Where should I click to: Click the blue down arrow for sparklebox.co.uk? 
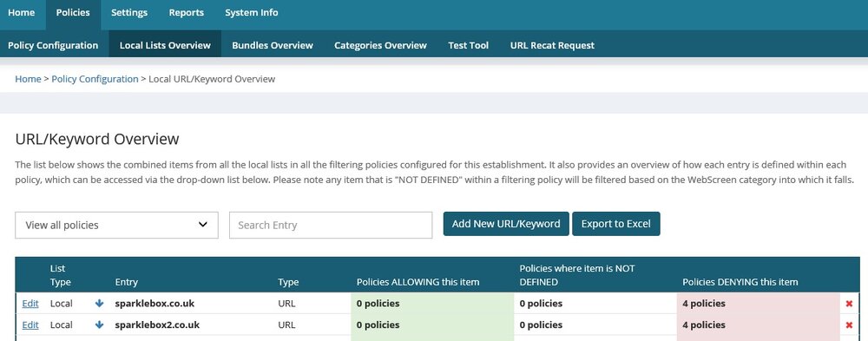[x=100, y=304]
